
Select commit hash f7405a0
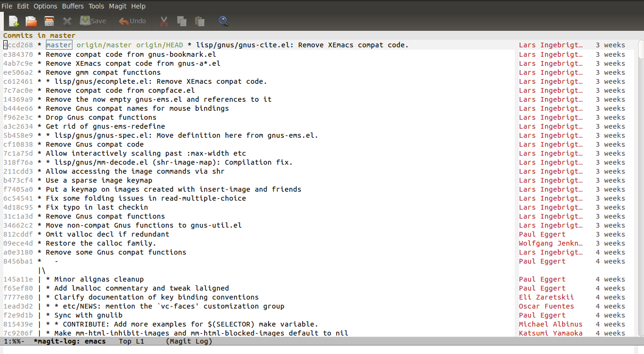(x=18, y=189)
